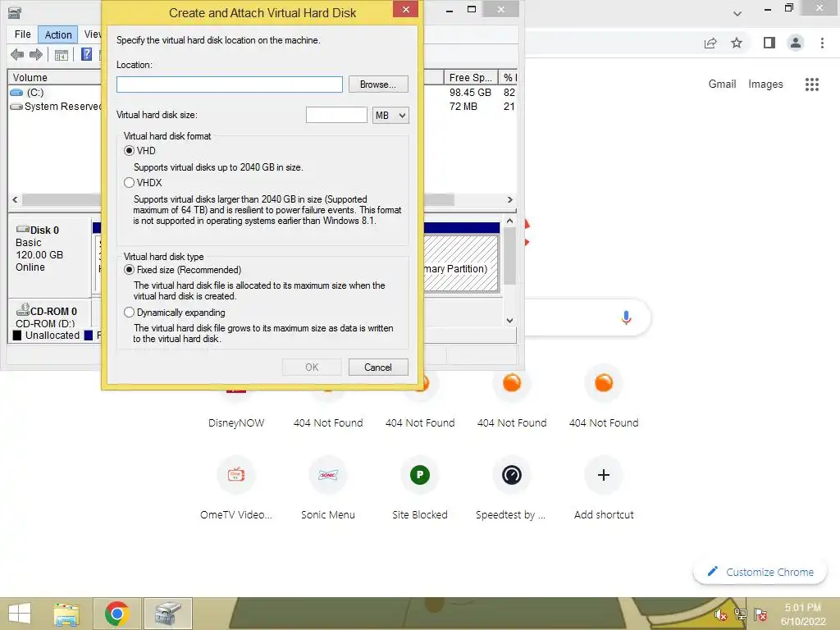Screen dimensions: 840x630
Task: Open the Site Blocked shortcut
Action: 420,475
